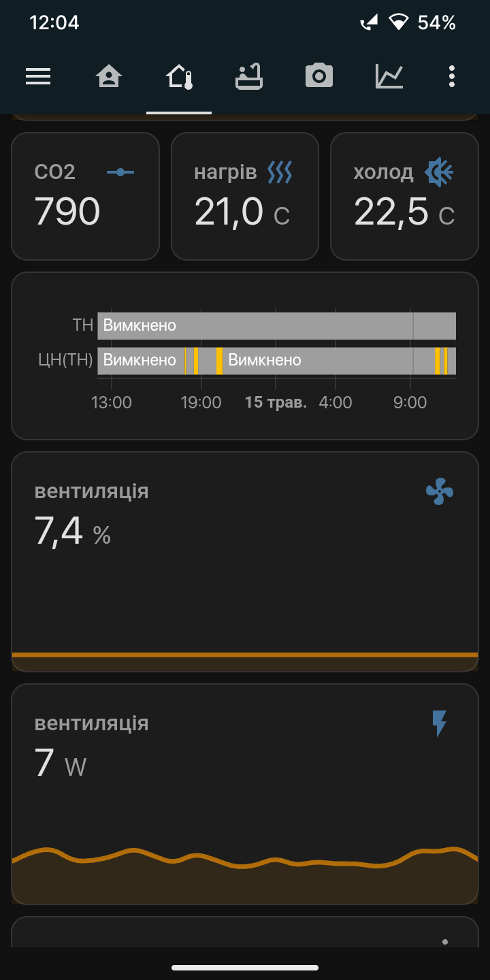Image resolution: width=490 pixels, height=980 pixels.
Task: Tap the холод cooling snowflake icon
Action: (439, 172)
